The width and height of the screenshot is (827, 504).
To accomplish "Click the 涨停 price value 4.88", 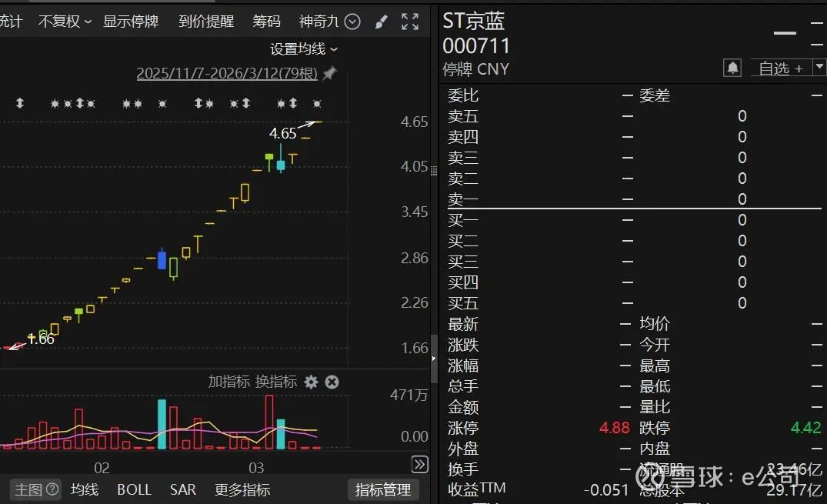I will pos(614,428).
